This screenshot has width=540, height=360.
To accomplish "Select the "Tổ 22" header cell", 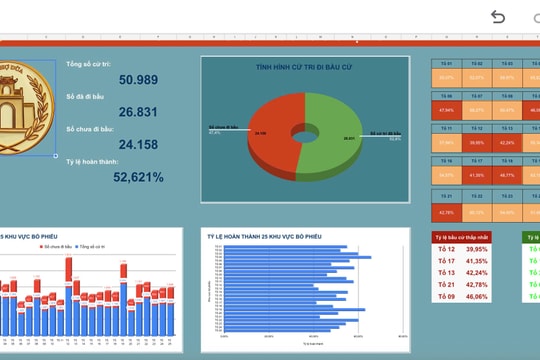I will [x=477, y=196].
